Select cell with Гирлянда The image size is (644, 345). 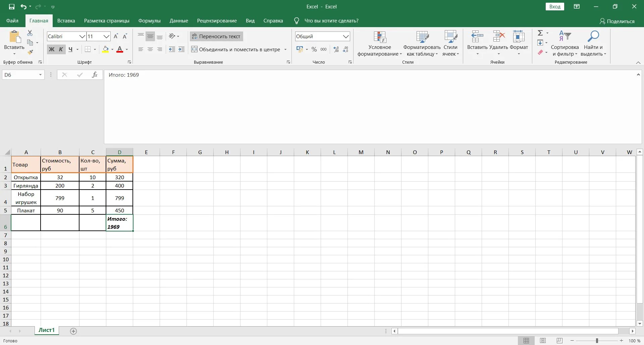pos(26,186)
